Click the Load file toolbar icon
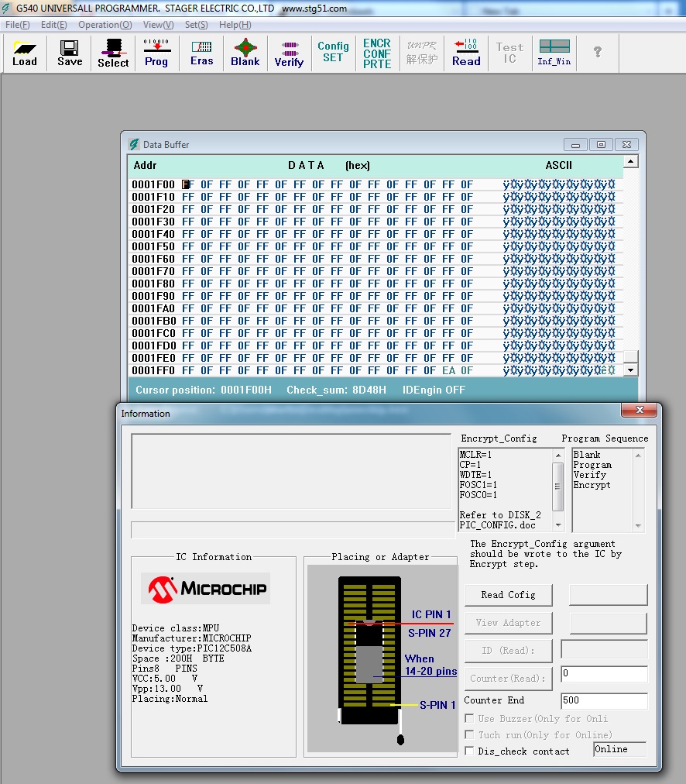Image resolution: width=686 pixels, height=784 pixels. 24,53
